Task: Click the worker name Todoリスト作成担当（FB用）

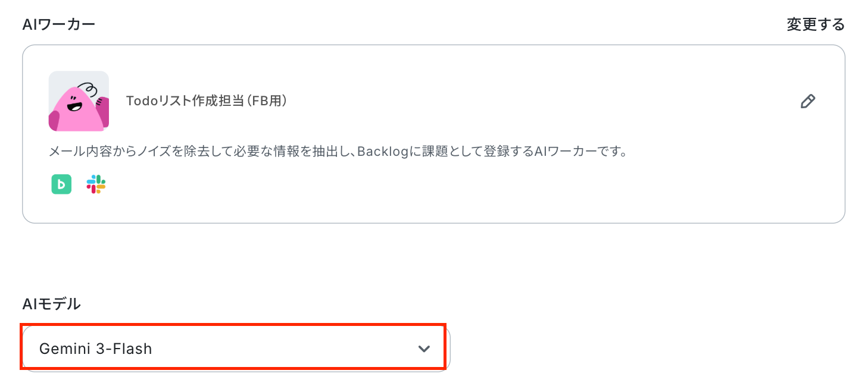Action: coord(207,101)
